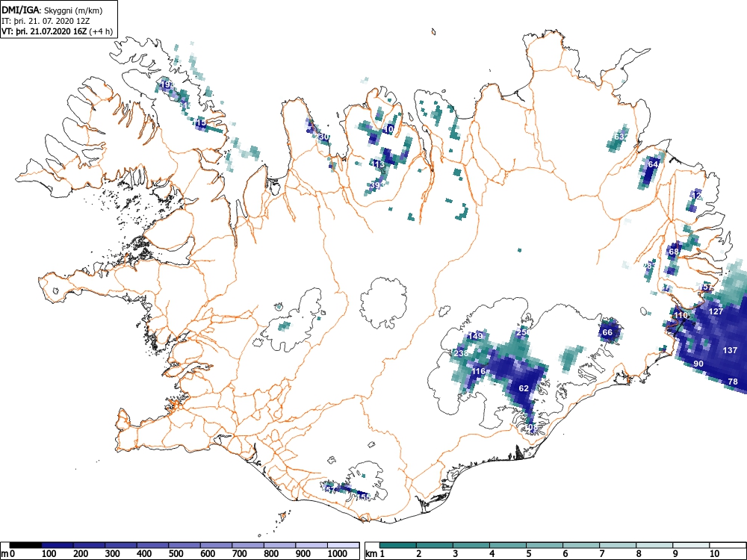Click the 4 label in km legend
Viewport: 747px width, 560px height.
point(492,554)
